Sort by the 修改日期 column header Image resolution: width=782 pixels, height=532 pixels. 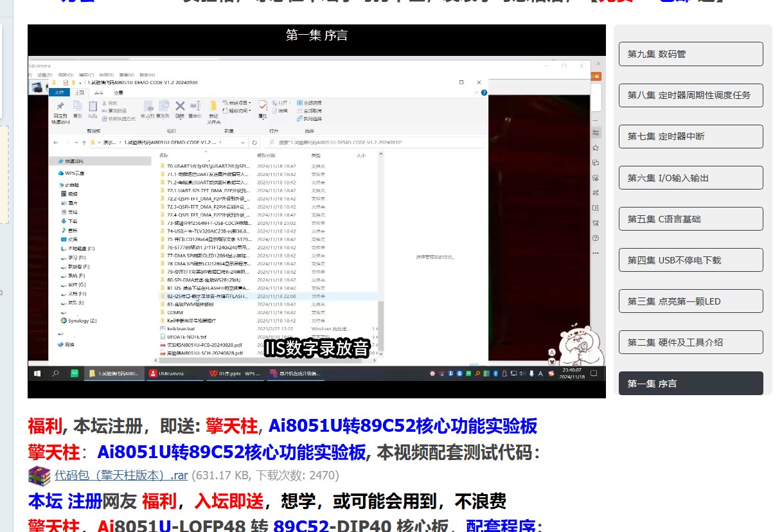[x=266, y=155]
